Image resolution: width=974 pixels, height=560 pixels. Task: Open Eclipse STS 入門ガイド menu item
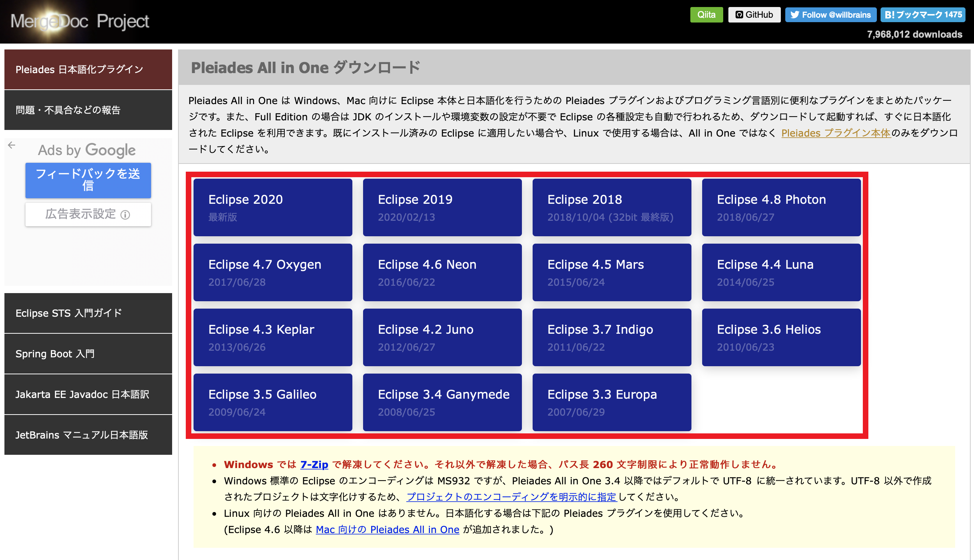coord(88,313)
